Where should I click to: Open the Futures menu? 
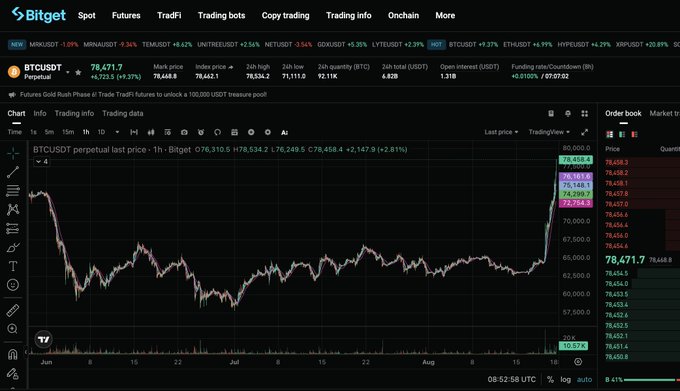point(126,15)
